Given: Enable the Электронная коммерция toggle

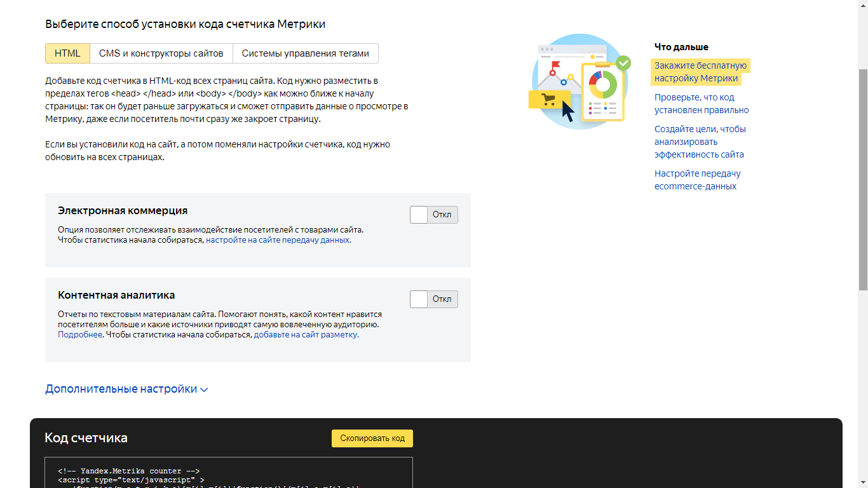Looking at the screenshot, I should click(x=433, y=215).
